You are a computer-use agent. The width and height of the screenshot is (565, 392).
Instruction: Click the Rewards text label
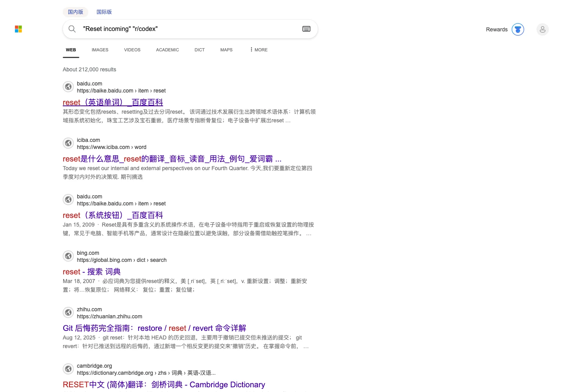pos(497,29)
